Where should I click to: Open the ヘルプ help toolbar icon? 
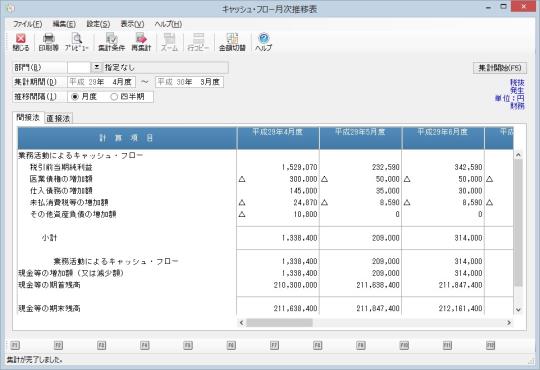tap(263, 42)
